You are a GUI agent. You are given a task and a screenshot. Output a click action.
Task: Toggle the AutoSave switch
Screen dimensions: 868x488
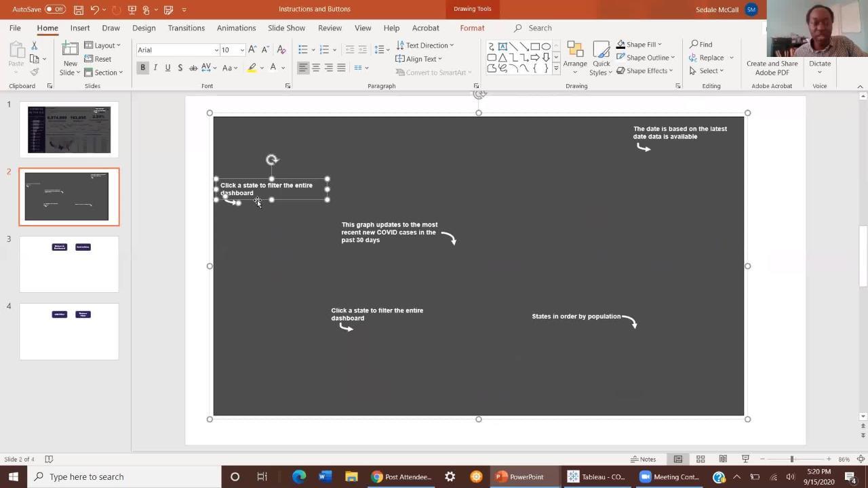[54, 9]
